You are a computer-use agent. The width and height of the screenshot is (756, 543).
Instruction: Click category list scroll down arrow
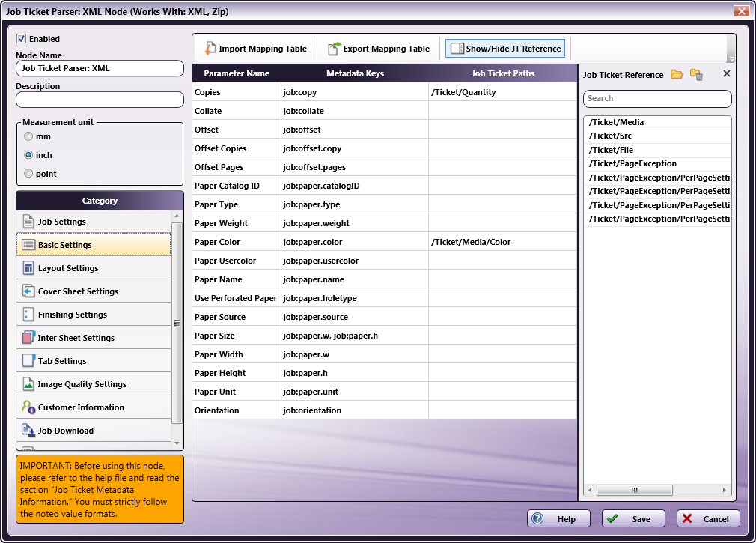(177, 443)
